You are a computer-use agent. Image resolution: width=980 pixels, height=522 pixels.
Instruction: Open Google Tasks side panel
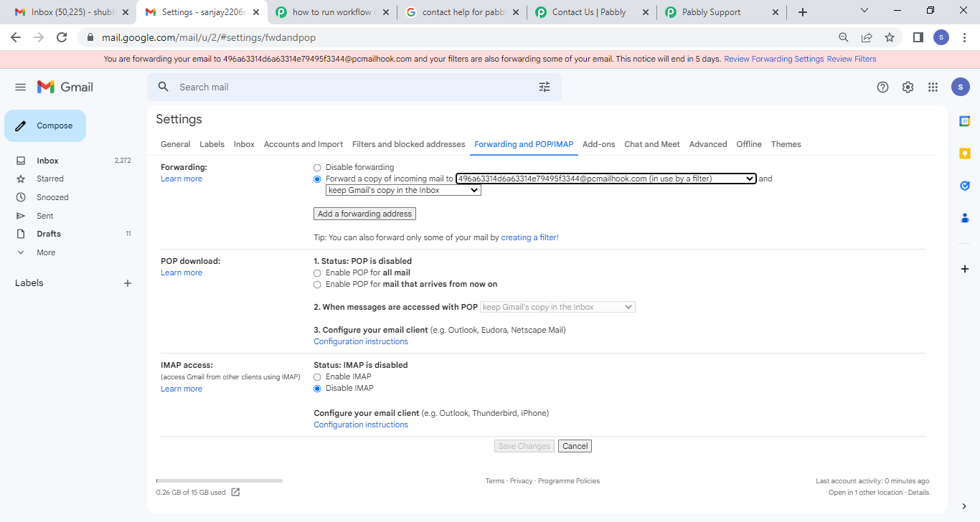click(x=965, y=186)
